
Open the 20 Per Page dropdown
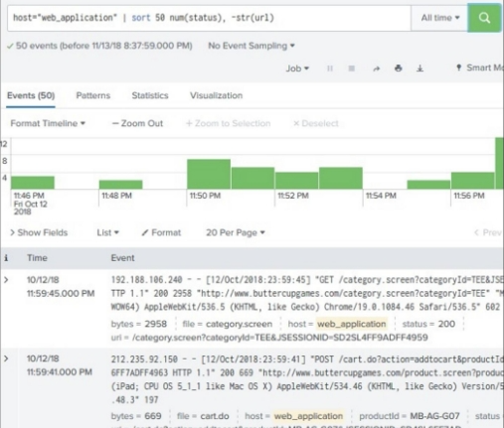point(236,232)
